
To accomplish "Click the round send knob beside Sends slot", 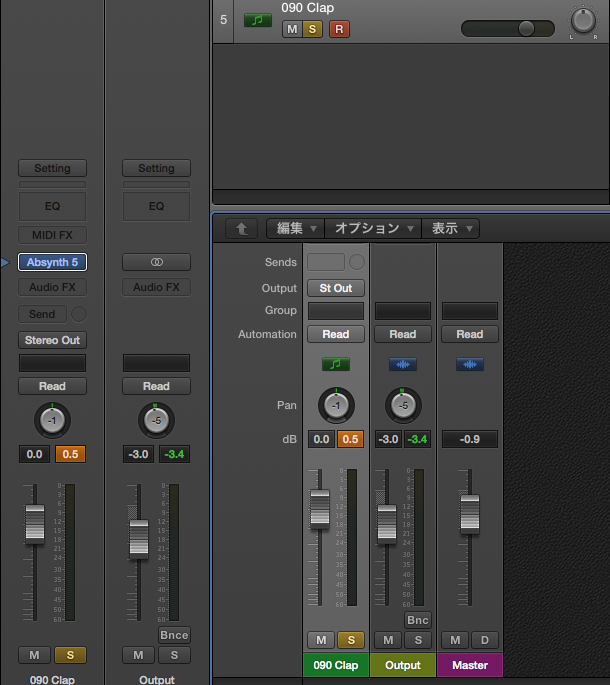I will pyautogui.click(x=357, y=262).
